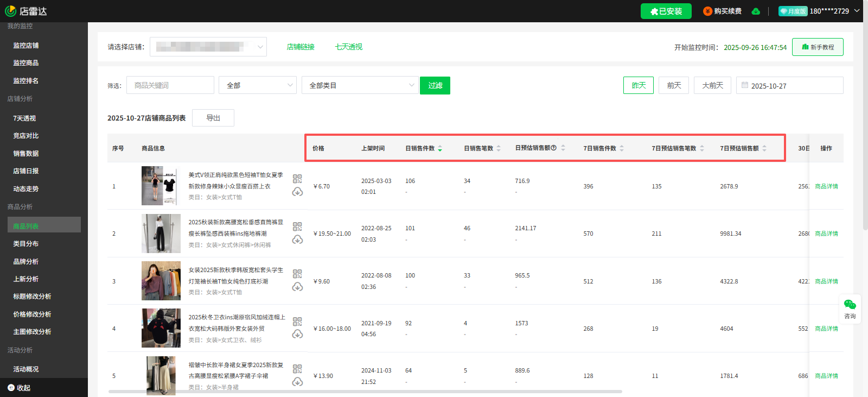The width and height of the screenshot is (868, 397).
Task: Sort by 日销售件数 column
Action: [440, 148]
